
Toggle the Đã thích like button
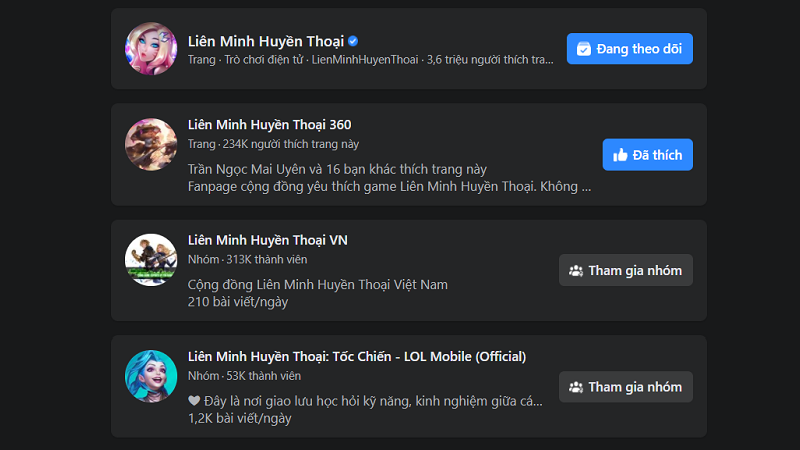647,155
